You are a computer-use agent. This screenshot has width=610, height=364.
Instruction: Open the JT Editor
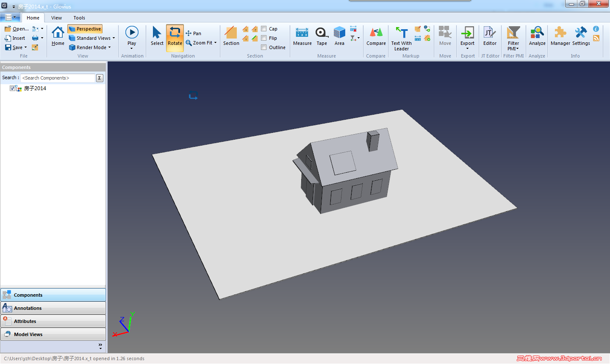coord(490,36)
